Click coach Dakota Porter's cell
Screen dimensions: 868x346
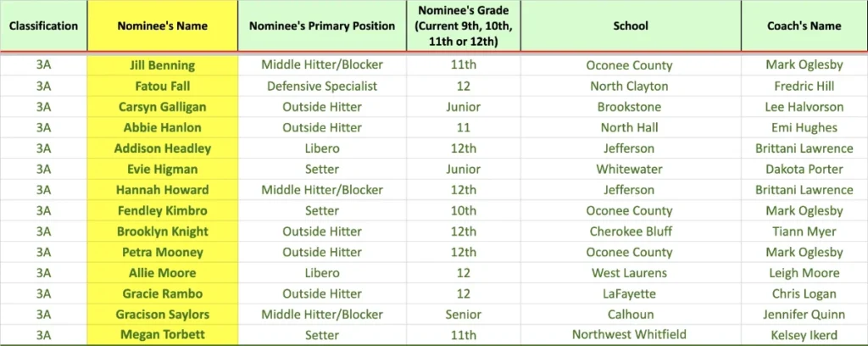(804, 170)
